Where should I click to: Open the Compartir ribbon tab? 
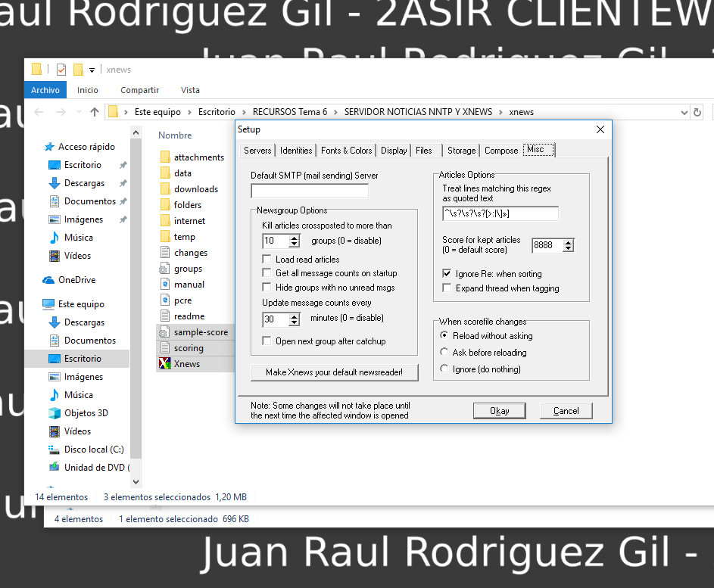pyautogui.click(x=140, y=90)
